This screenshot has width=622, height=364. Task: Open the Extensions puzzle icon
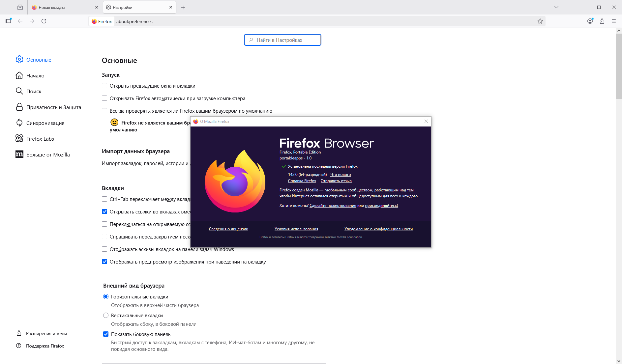click(602, 21)
